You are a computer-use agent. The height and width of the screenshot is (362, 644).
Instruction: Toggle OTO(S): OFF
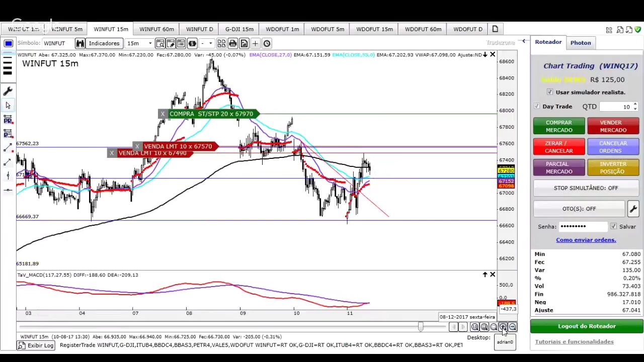tap(579, 209)
